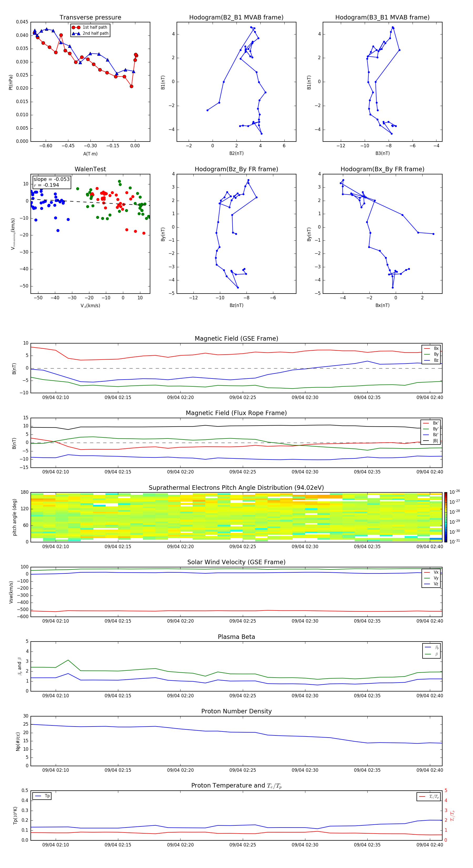
Task: Click the 'slope = -0.053' annotation
Action: point(52,179)
